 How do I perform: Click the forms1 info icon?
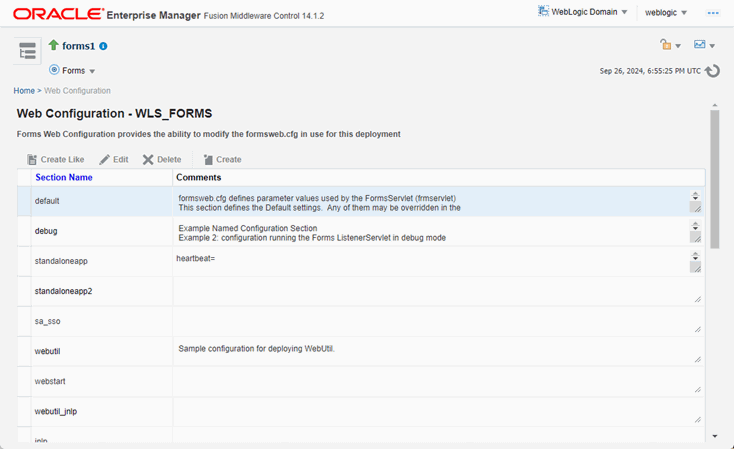[x=103, y=46]
